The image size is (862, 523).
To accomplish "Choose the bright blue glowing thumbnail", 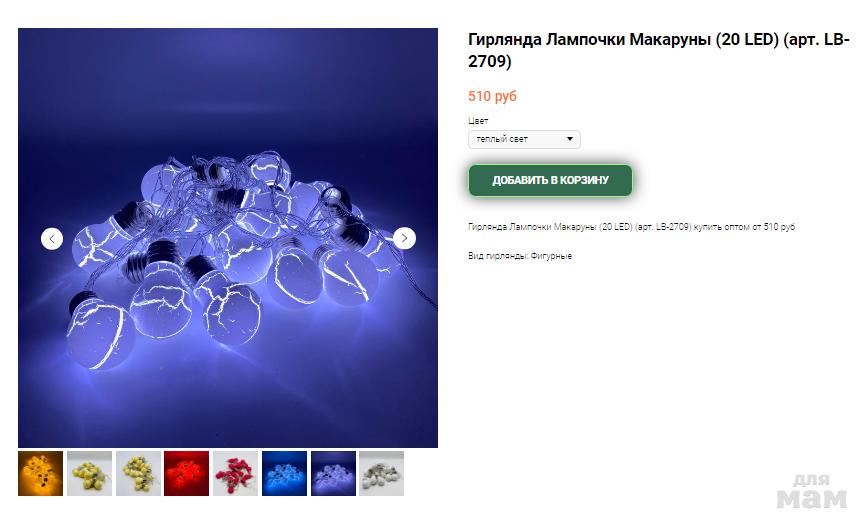I will pos(284,474).
